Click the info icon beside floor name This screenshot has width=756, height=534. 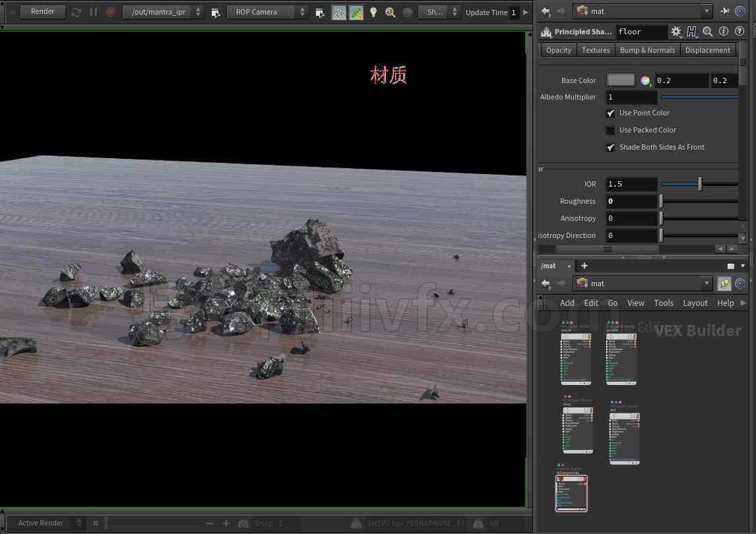click(723, 32)
